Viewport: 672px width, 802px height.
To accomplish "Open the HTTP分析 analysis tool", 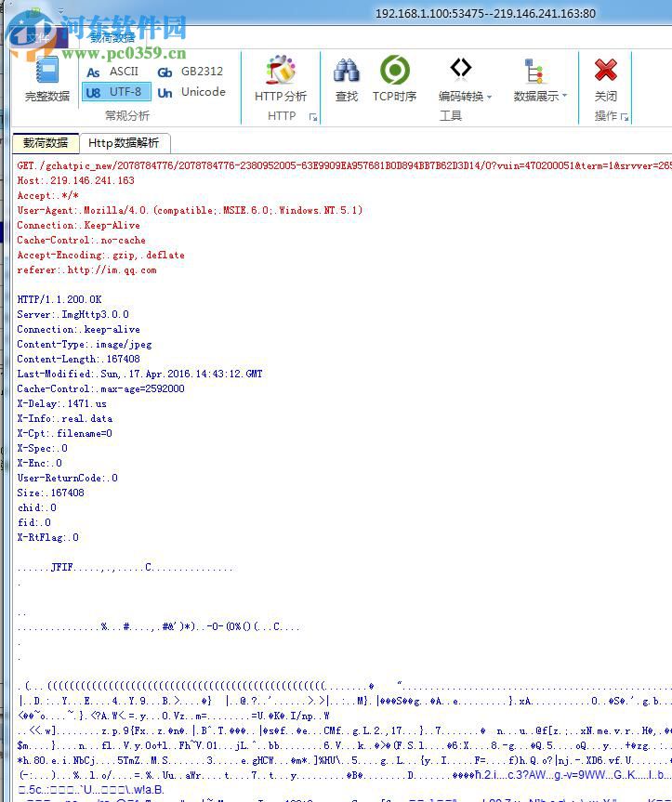I will pyautogui.click(x=281, y=79).
